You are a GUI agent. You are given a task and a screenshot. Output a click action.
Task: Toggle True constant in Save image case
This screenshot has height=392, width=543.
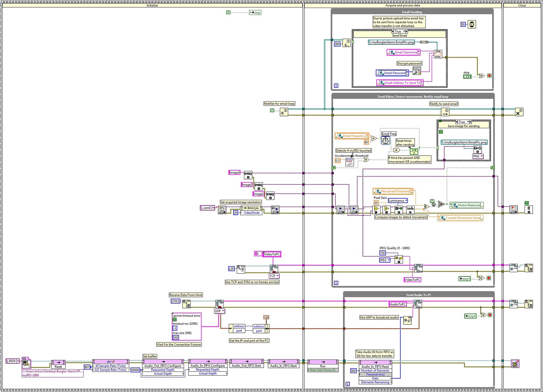click(441, 132)
